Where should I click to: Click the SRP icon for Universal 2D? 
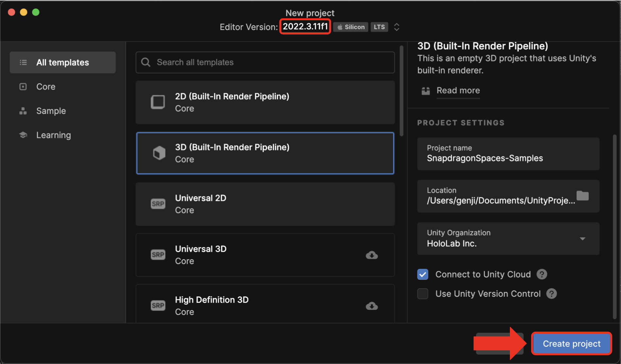[x=158, y=204]
